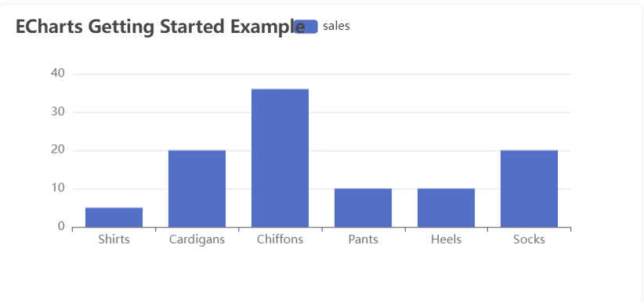The width and height of the screenshot is (644, 303).
Task: Click the Cardigans axis label
Action: tap(197, 240)
